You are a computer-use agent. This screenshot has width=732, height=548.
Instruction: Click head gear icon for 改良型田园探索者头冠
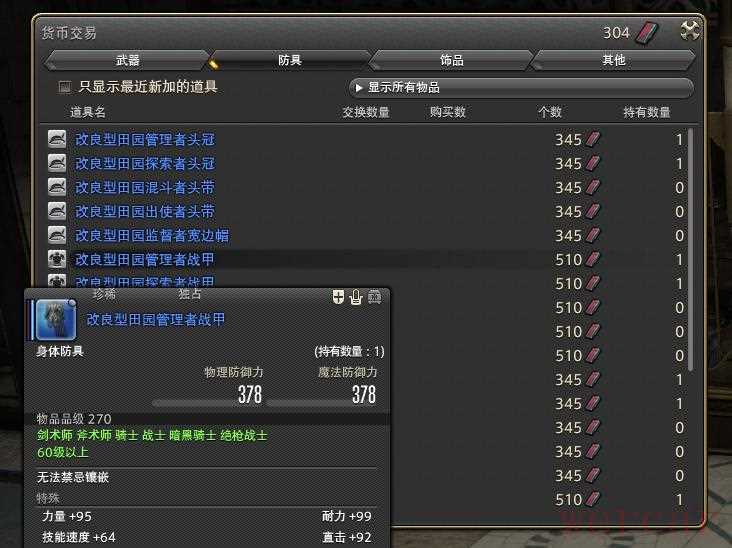[57, 163]
